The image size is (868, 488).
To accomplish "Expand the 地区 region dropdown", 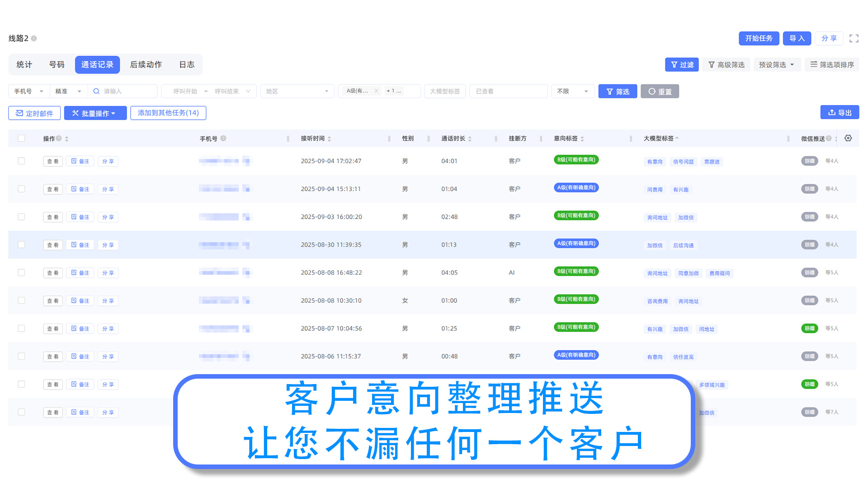I will [297, 91].
